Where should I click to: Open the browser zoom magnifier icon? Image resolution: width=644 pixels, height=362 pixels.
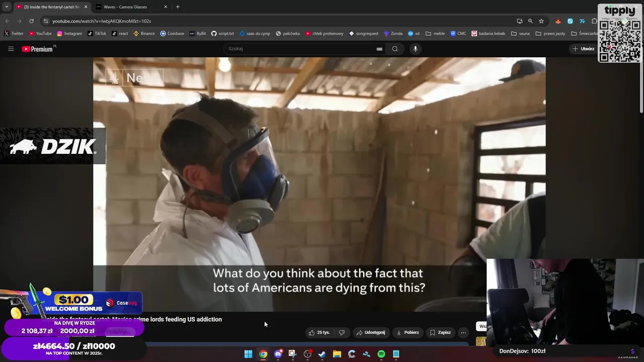[x=530, y=21]
